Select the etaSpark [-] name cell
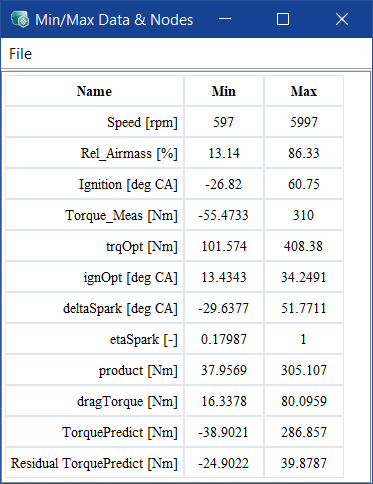Image resolution: width=373 pixels, height=484 pixels. (95, 339)
